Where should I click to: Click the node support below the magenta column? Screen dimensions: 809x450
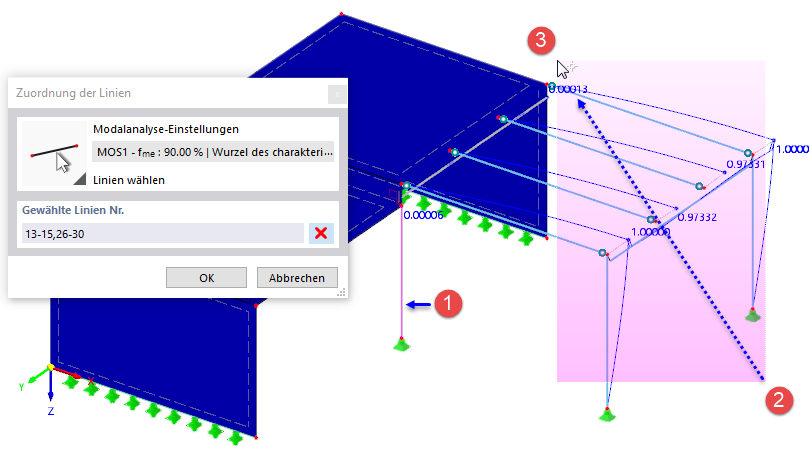click(x=401, y=344)
